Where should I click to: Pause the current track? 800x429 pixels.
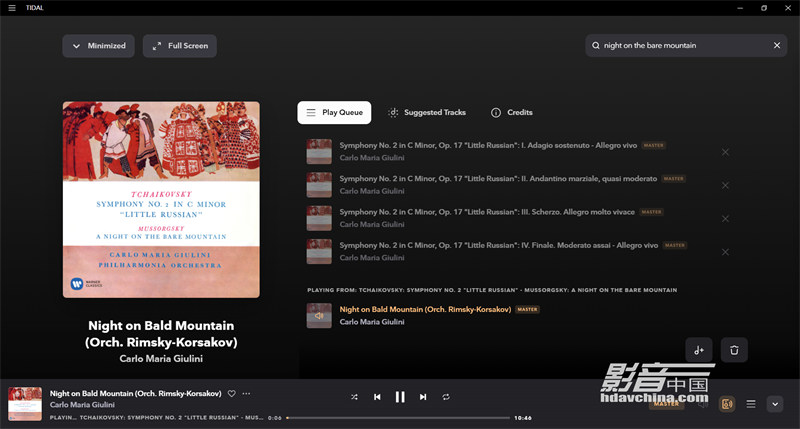pos(400,397)
